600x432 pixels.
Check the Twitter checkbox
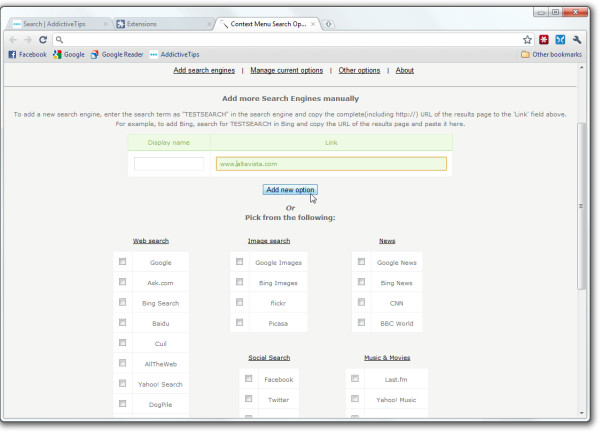[x=249, y=399]
